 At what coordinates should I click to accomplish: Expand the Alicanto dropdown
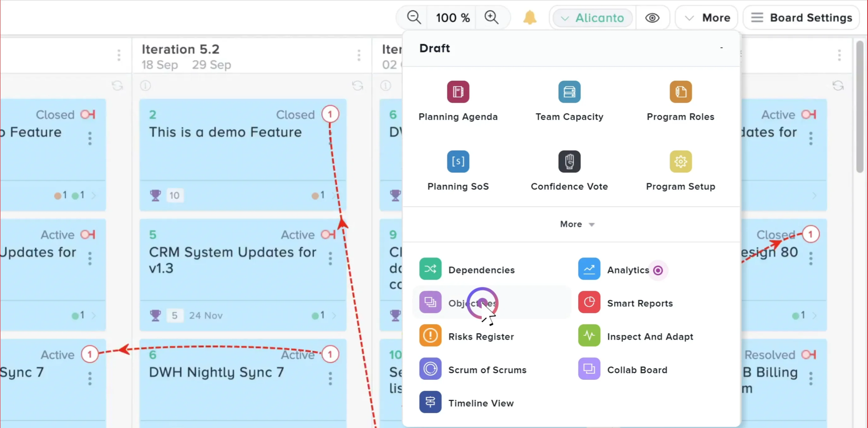pyautogui.click(x=592, y=18)
